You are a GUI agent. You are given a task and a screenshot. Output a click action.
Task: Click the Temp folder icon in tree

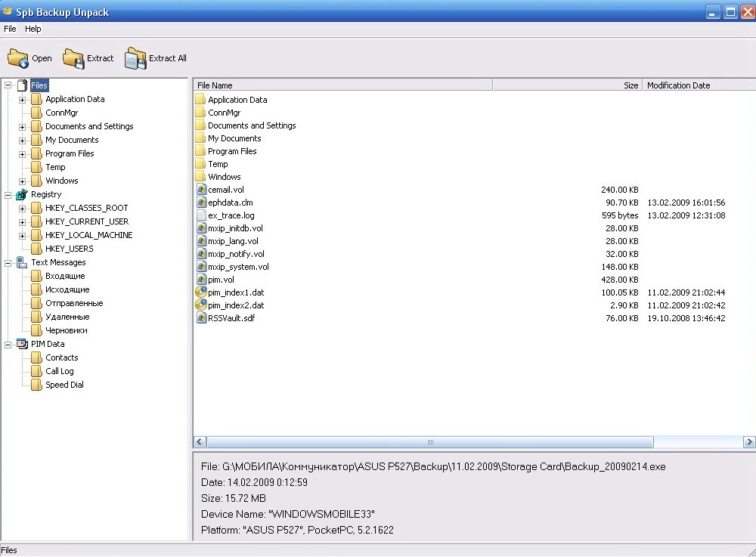(x=36, y=167)
